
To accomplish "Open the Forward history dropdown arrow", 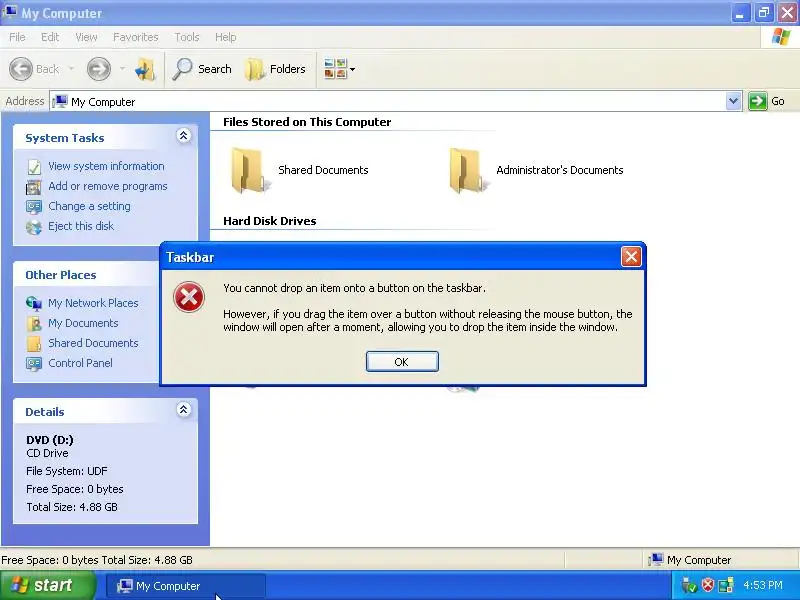I will click(x=122, y=69).
